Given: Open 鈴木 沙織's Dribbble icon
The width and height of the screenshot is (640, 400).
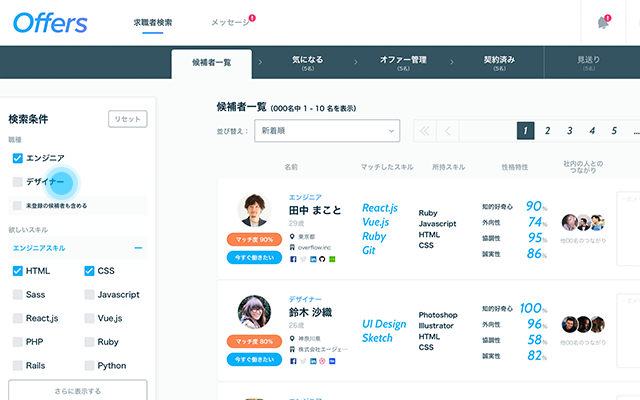Looking at the screenshot, I should 322,359.
